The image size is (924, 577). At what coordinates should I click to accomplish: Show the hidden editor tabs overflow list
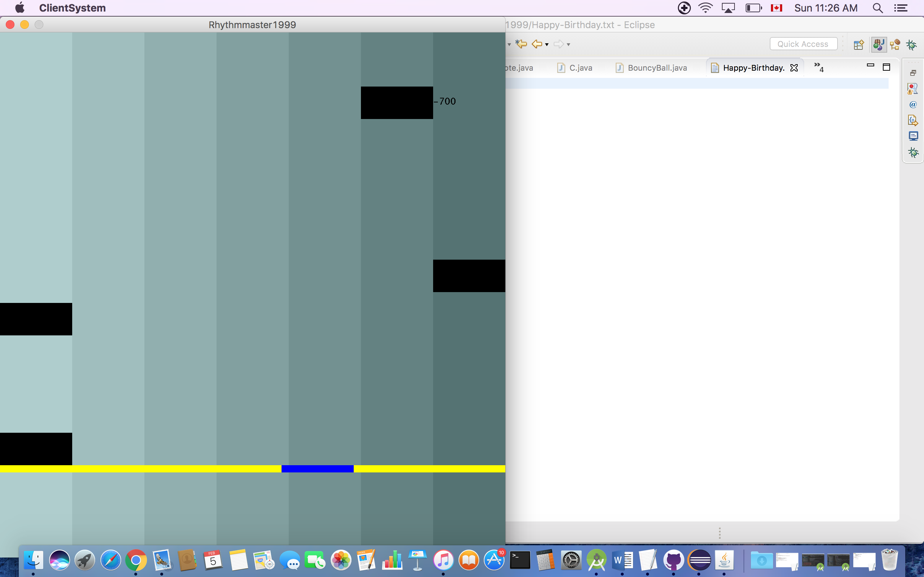[819, 67]
